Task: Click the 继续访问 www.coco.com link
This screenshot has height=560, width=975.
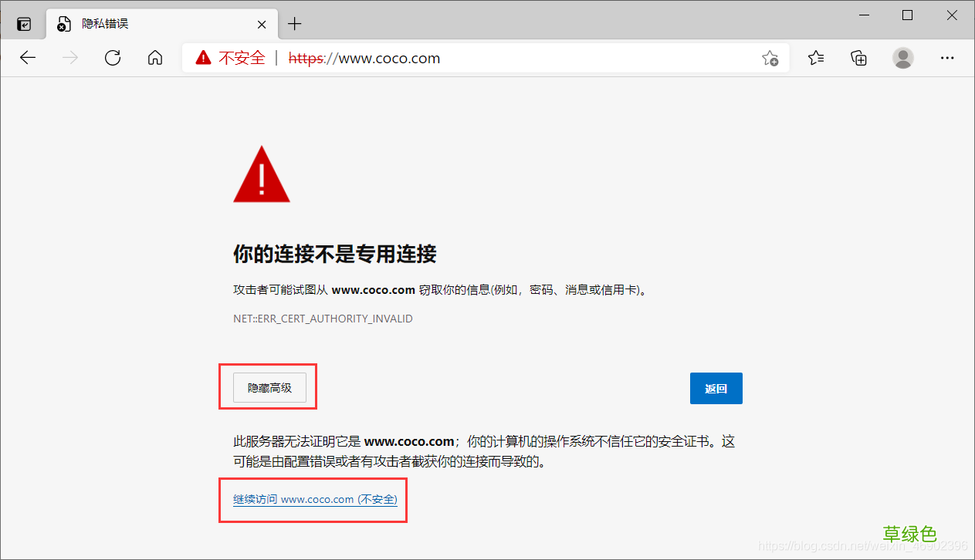Action: [313, 499]
